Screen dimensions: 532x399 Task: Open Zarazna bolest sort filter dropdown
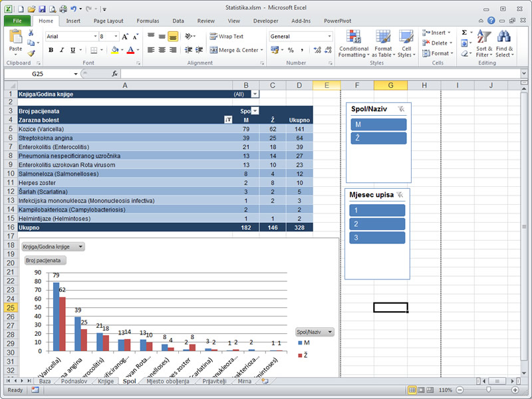click(x=228, y=120)
